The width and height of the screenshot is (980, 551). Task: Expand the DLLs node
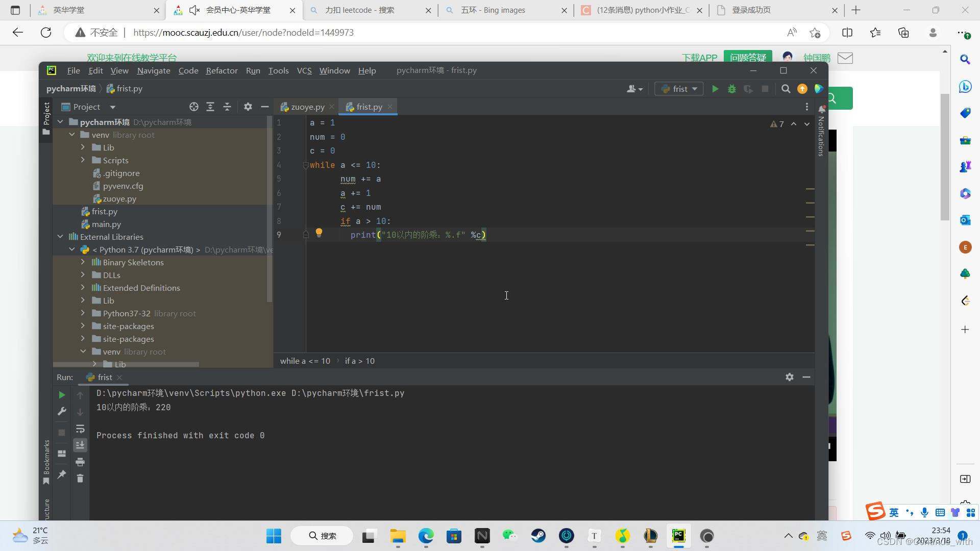(x=83, y=275)
